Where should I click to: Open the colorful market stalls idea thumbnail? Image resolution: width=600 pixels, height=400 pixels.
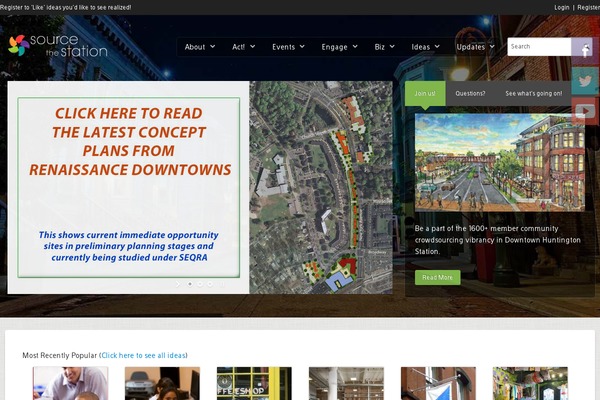(530, 383)
